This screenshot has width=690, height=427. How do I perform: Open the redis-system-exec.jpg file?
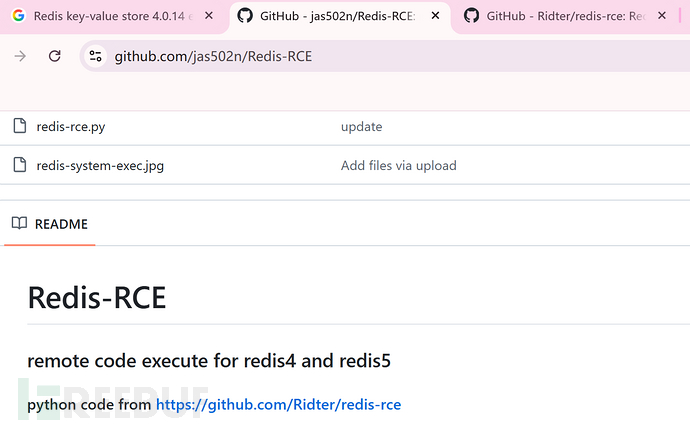tap(100, 166)
